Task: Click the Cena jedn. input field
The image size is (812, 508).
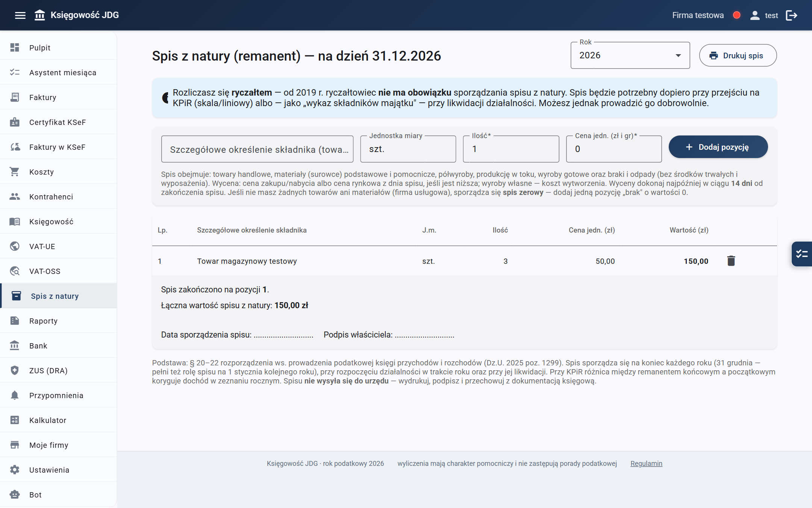Action: click(x=614, y=149)
